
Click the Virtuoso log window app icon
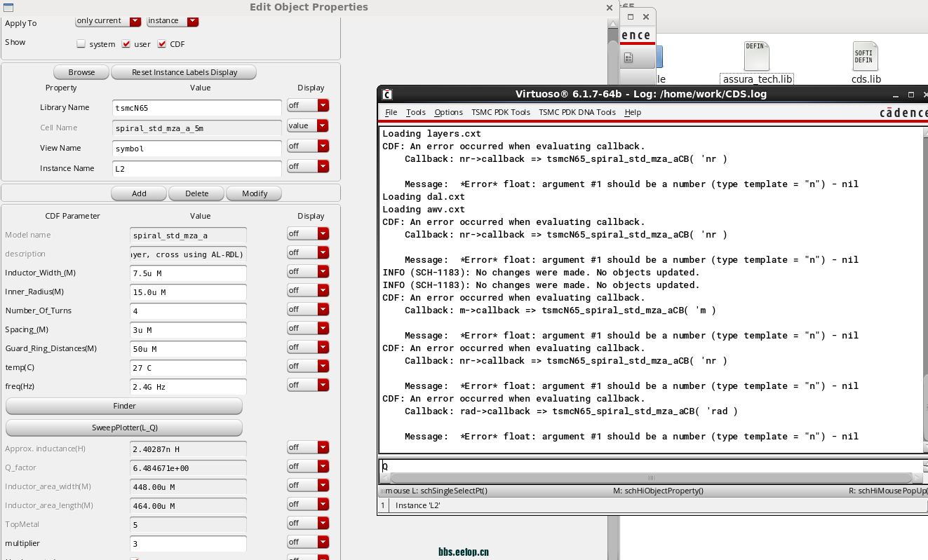387,94
